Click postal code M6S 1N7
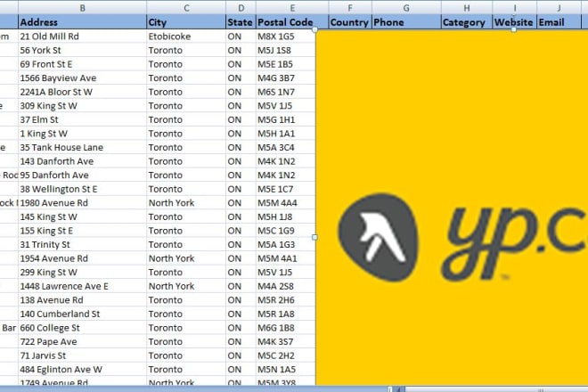The width and height of the screenshot is (588, 392). click(x=285, y=92)
